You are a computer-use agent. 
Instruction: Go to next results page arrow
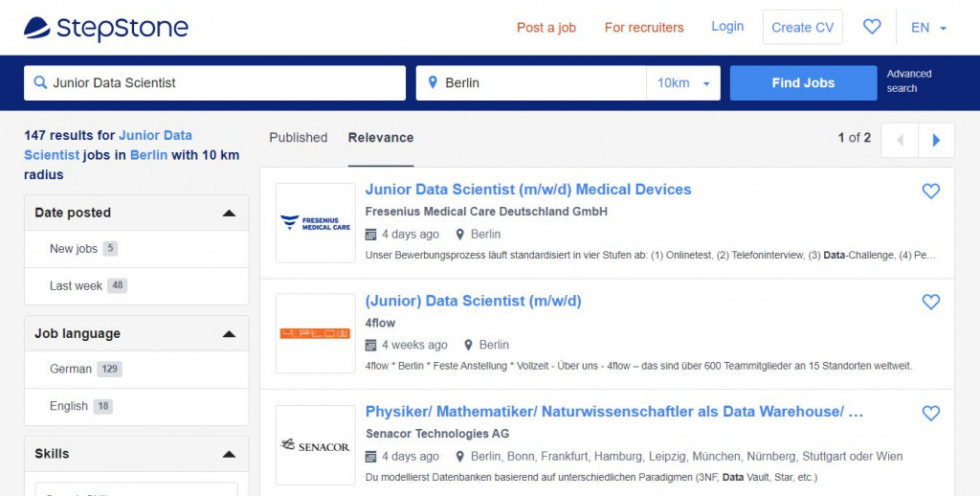tap(936, 140)
